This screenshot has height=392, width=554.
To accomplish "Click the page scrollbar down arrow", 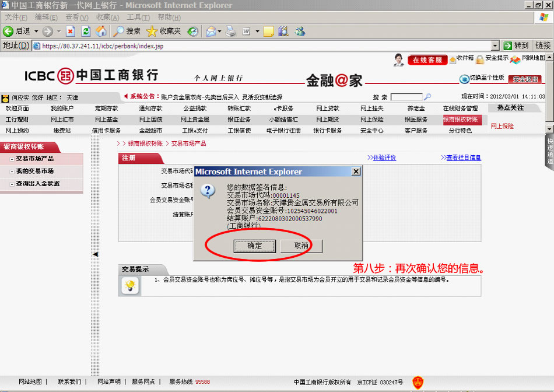I will click(549, 129).
